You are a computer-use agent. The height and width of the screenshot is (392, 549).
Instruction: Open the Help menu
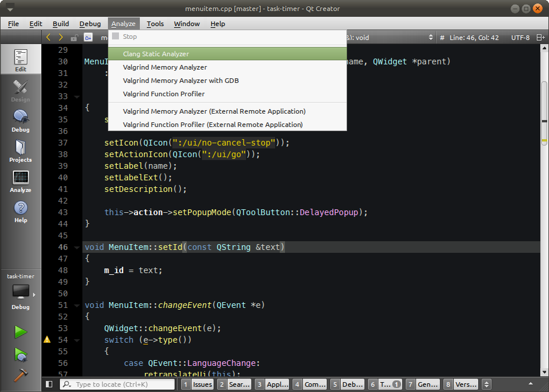point(218,24)
